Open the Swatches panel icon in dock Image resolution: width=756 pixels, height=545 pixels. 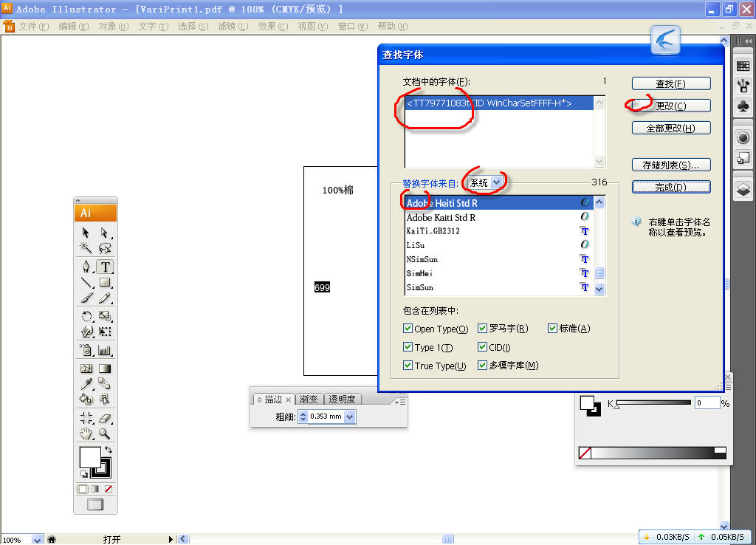tap(743, 66)
